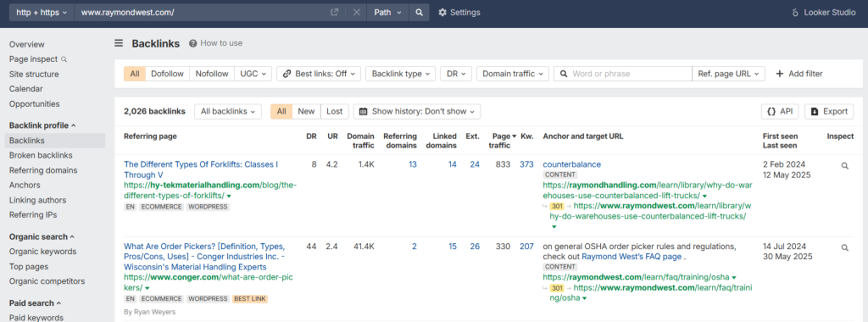Expand hy-tekmaterialhandling referring URL caret
This screenshot has width=868, height=322.
click(229, 197)
